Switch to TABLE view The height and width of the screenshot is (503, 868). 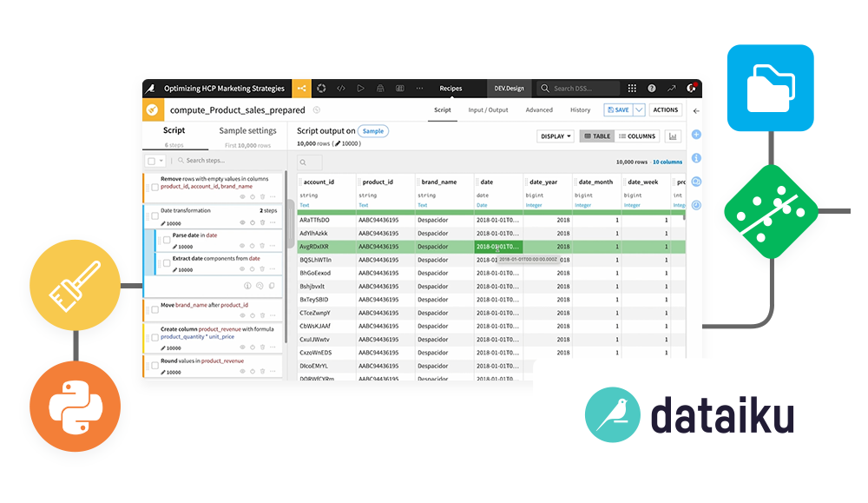pyautogui.click(x=597, y=136)
